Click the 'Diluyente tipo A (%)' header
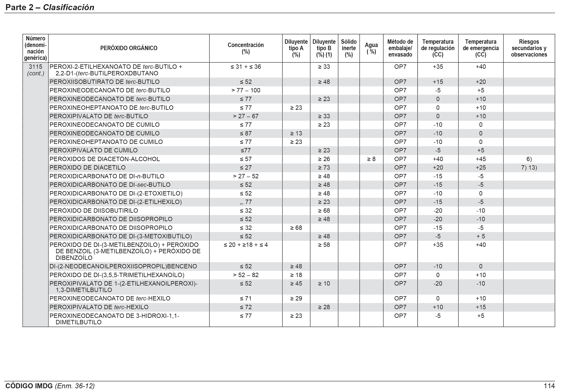Screen dimensions: 562x392 click(296, 48)
